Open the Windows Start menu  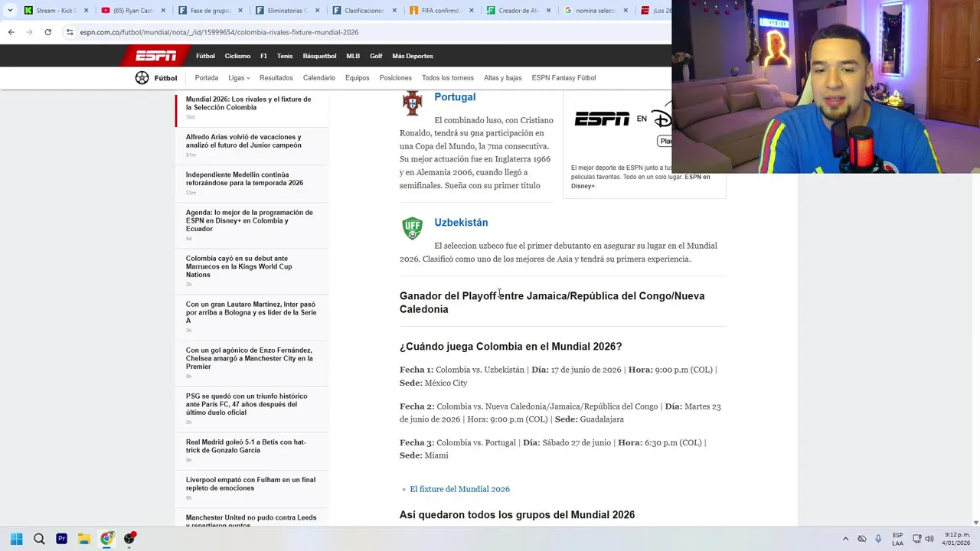tap(16, 539)
